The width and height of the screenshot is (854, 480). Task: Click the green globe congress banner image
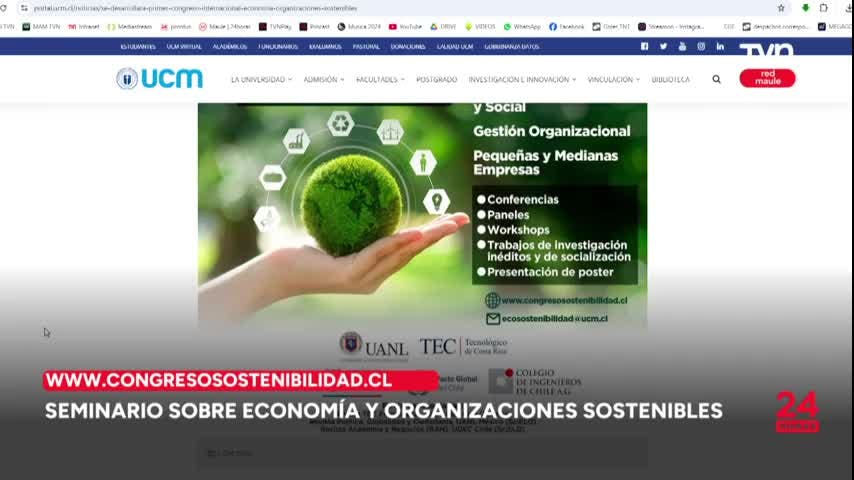click(x=422, y=215)
